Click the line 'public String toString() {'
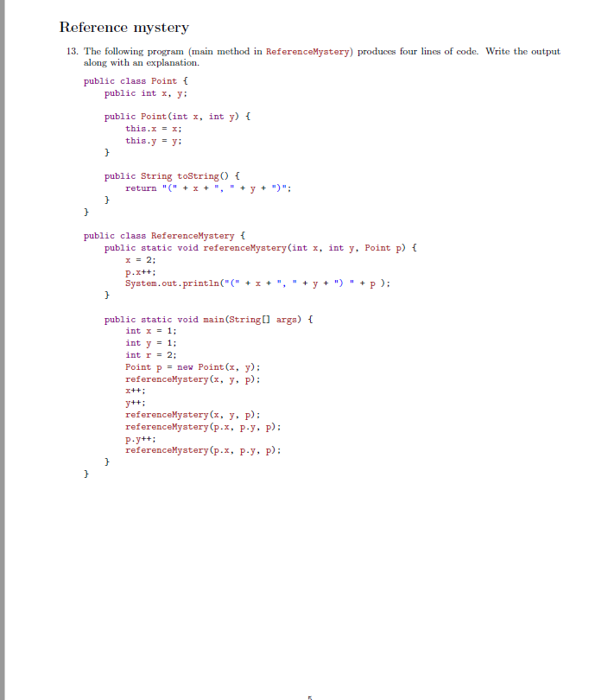Screen dimensions: 614x700 coord(172,176)
